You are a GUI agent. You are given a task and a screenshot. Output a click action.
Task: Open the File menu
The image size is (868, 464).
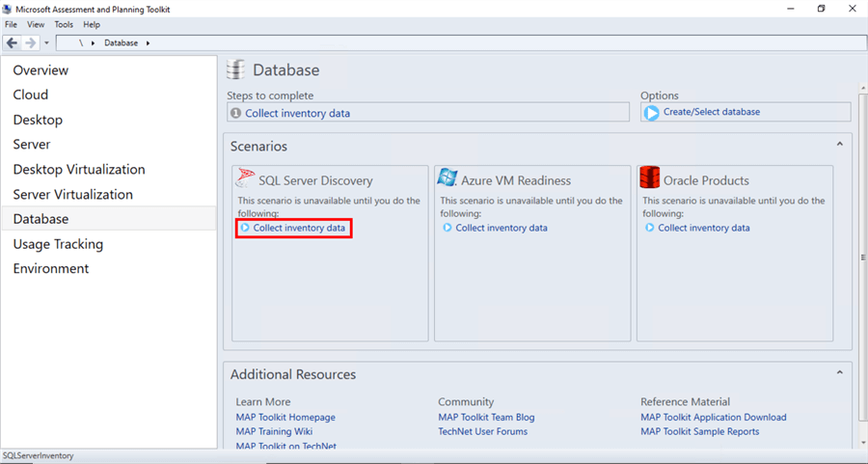click(x=11, y=24)
